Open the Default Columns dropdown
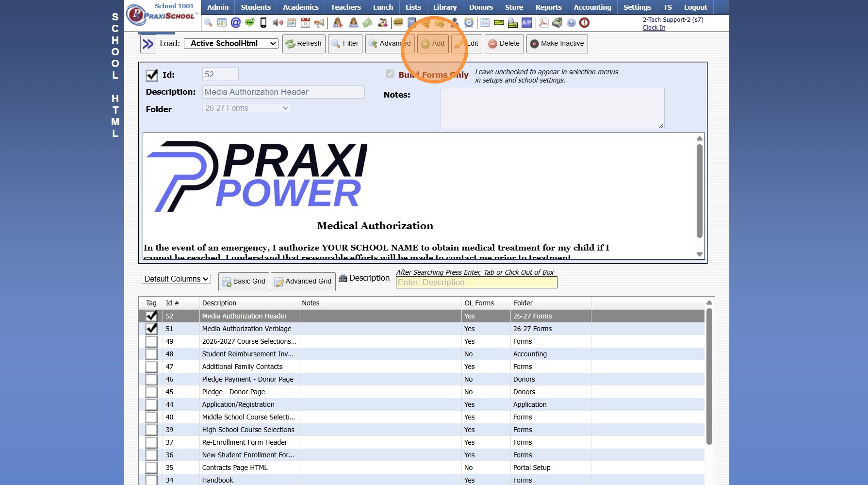Viewport: 868px width, 485px height. pos(176,279)
